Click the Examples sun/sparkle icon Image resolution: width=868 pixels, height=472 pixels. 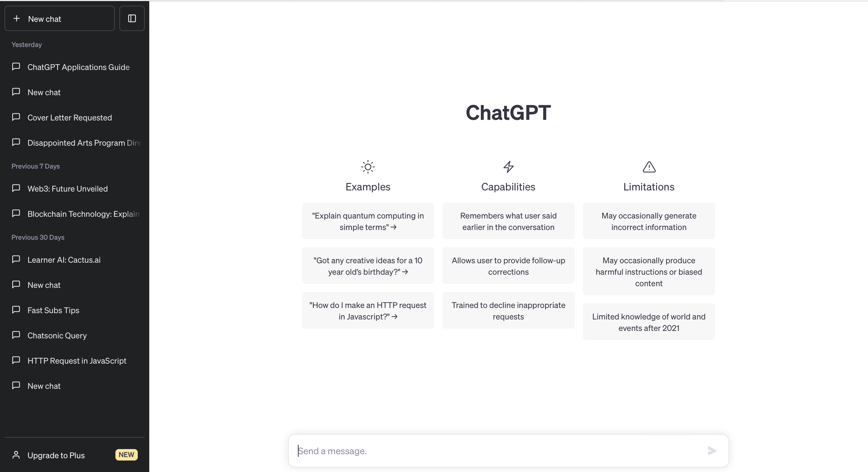point(368,167)
